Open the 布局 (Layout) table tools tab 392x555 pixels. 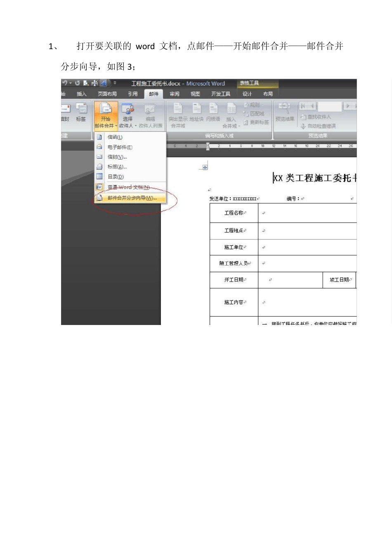point(268,94)
